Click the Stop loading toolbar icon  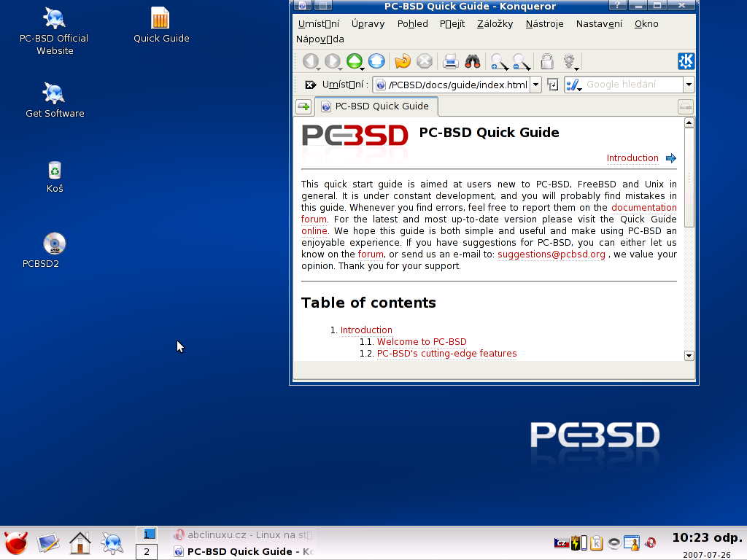pos(425,61)
